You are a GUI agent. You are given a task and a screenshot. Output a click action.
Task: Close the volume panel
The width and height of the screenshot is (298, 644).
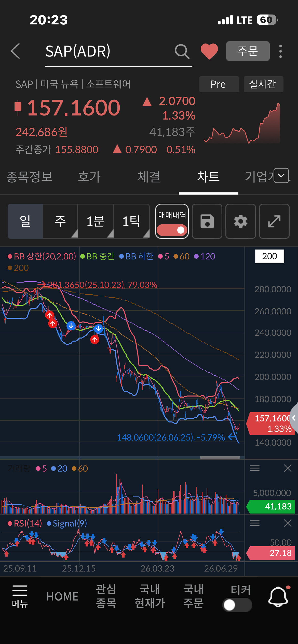[x=288, y=468]
